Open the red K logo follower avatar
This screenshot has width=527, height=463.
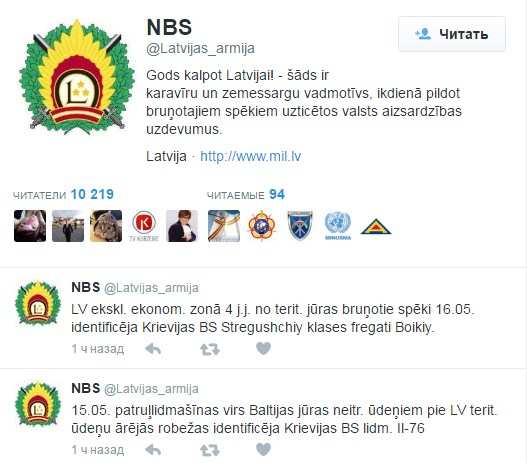pos(144,226)
